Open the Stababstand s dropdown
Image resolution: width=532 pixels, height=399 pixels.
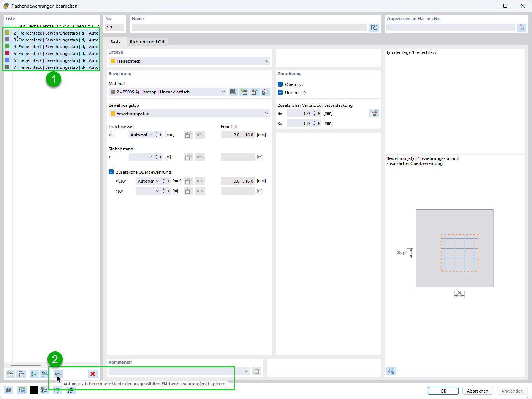(150, 157)
